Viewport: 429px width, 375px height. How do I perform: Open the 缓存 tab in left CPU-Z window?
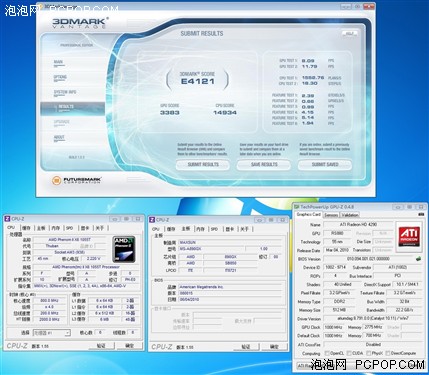point(26,228)
